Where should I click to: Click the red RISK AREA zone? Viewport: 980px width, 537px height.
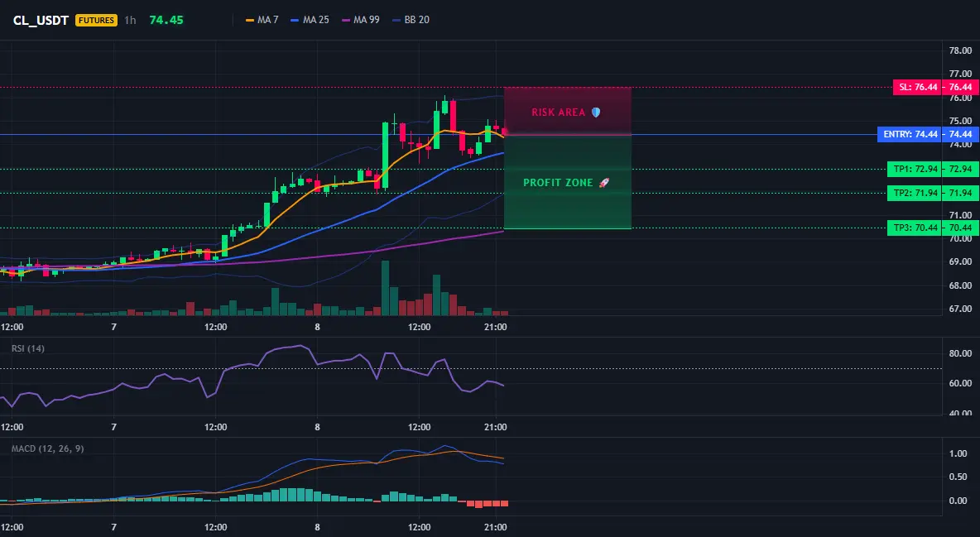click(568, 111)
